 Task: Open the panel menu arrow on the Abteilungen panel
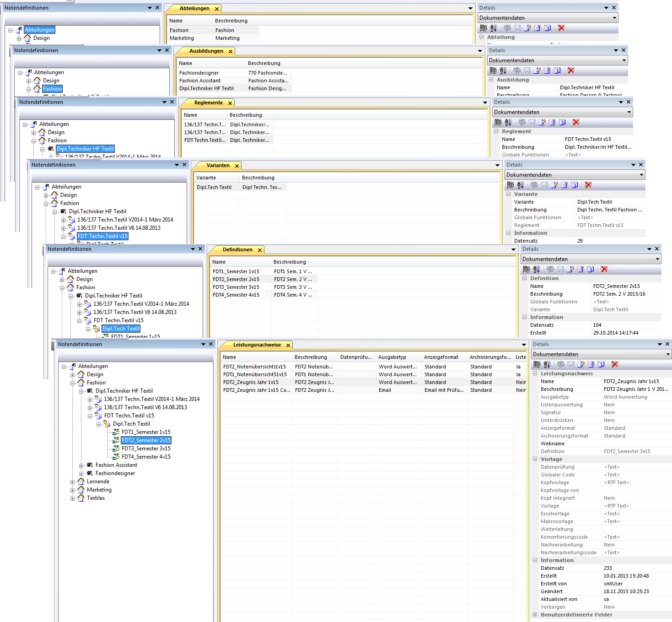point(470,8)
